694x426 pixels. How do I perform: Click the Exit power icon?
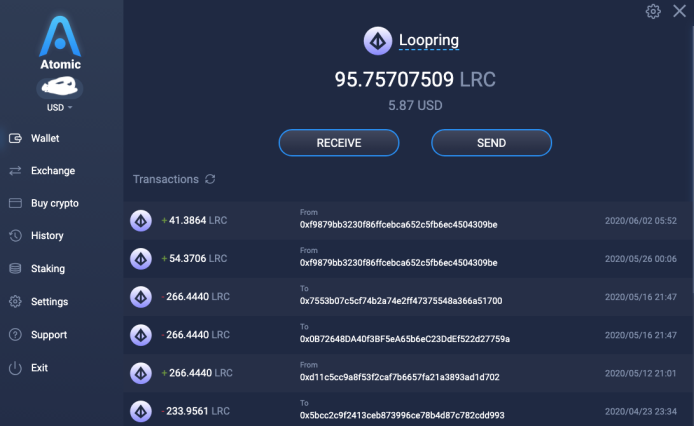[x=15, y=368]
